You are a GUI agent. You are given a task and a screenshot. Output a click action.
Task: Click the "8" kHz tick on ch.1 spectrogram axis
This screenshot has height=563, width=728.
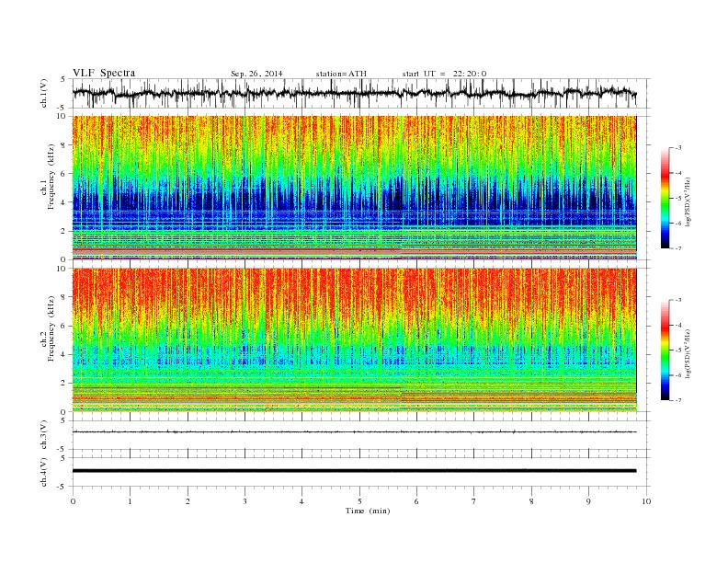click(x=63, y=145)
